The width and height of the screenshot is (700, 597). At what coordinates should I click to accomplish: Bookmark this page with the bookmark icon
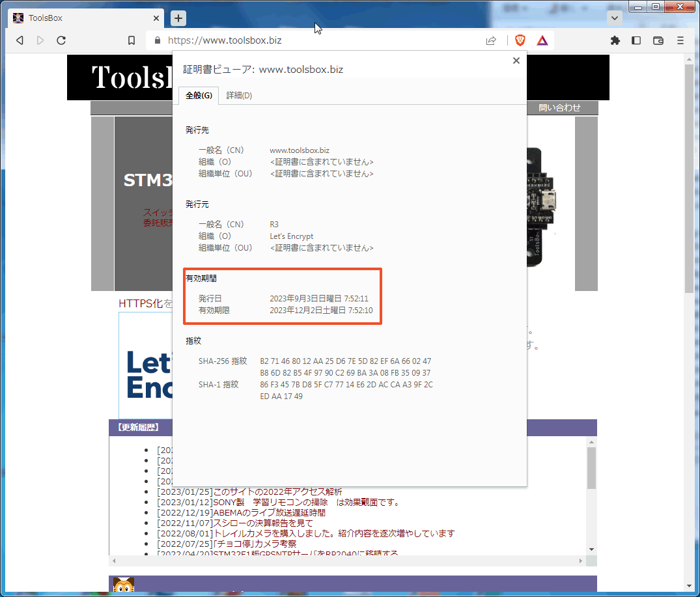(x=132, y=40)
